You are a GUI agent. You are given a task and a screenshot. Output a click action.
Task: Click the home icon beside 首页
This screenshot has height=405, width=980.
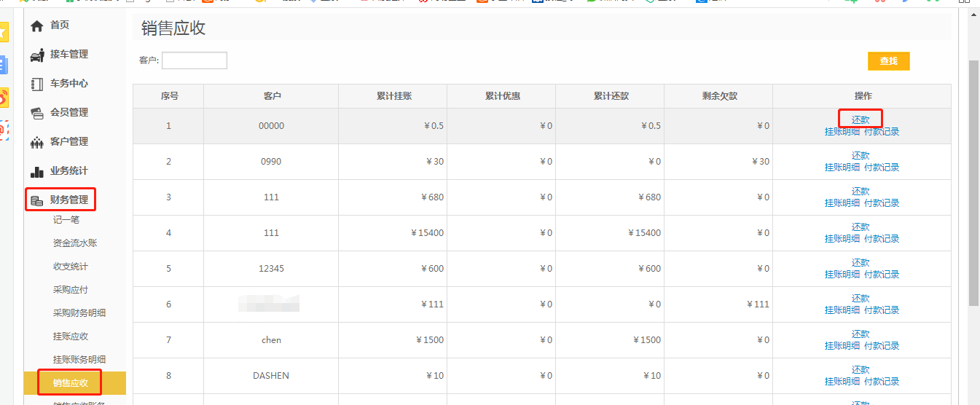(36, 26)
